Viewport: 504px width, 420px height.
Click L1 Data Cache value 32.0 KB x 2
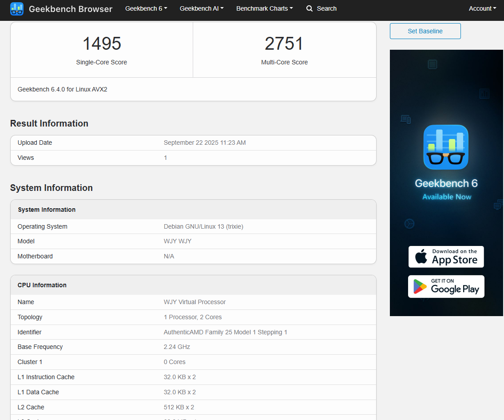(180, 392)
